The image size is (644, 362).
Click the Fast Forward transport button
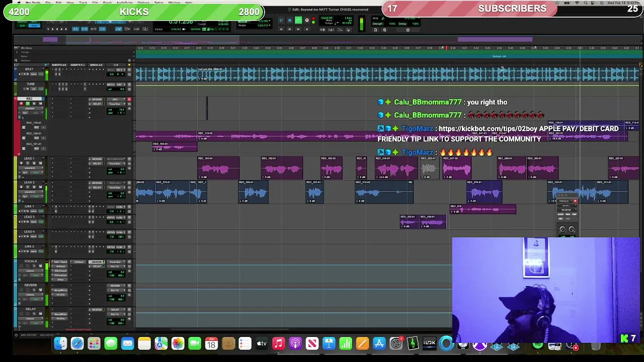pyautogui.click(x=298, y=29)
